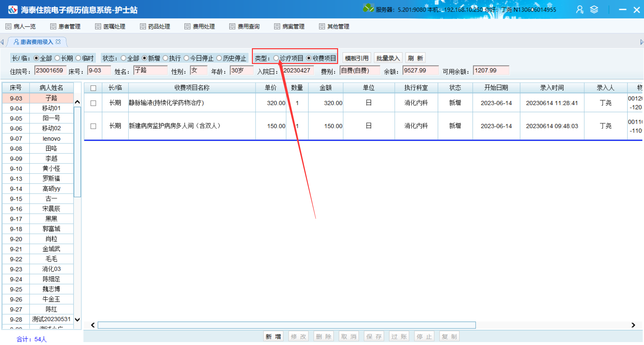This screenshot has width=644, height=345.
Task: Open the user account icon
Action: click(580, 10)
